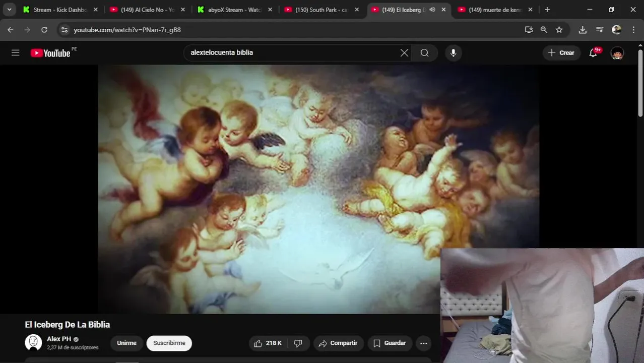Reload the YouTube page

tap(44, 30)
